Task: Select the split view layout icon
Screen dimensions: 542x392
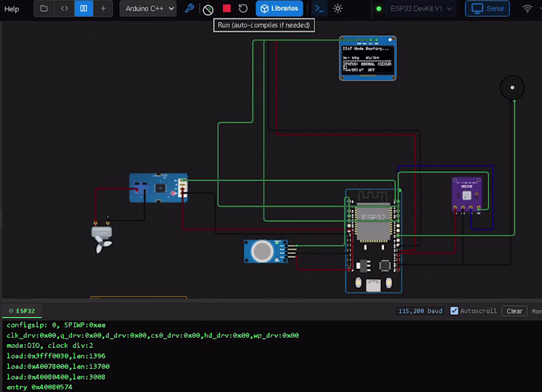Action: coord(83,9)
